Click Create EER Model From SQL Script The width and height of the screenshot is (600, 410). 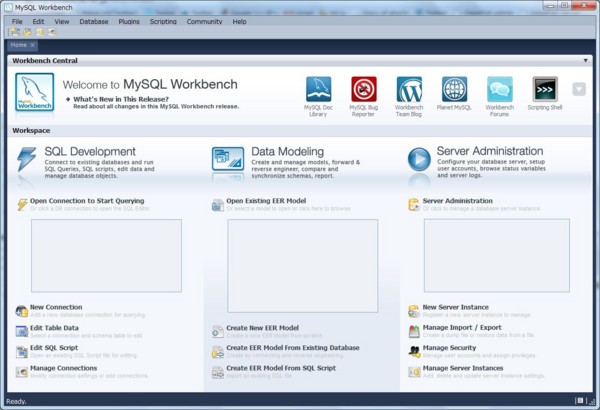point(281,368)
